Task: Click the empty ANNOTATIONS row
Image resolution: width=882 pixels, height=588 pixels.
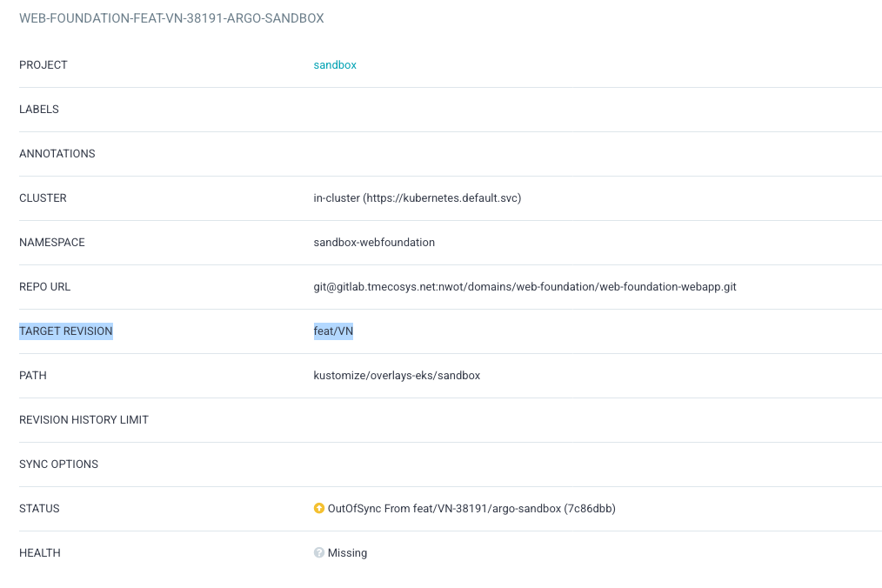Action: (435, 153)
